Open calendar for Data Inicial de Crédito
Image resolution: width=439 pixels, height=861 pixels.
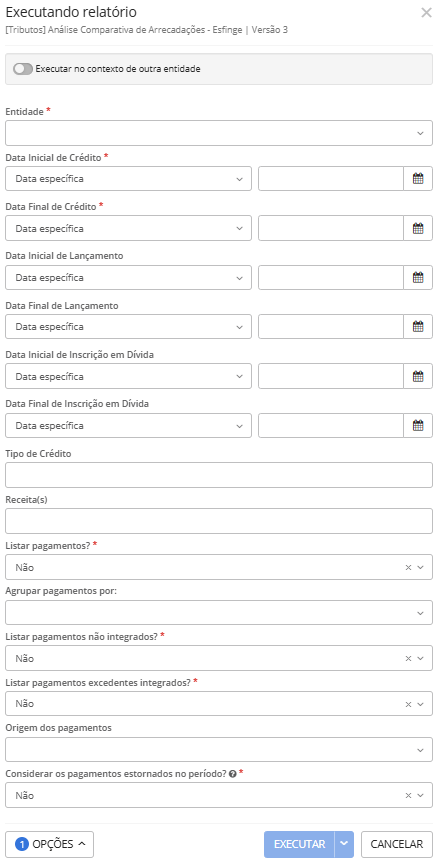pyautogui.click(x=418, y=178)
